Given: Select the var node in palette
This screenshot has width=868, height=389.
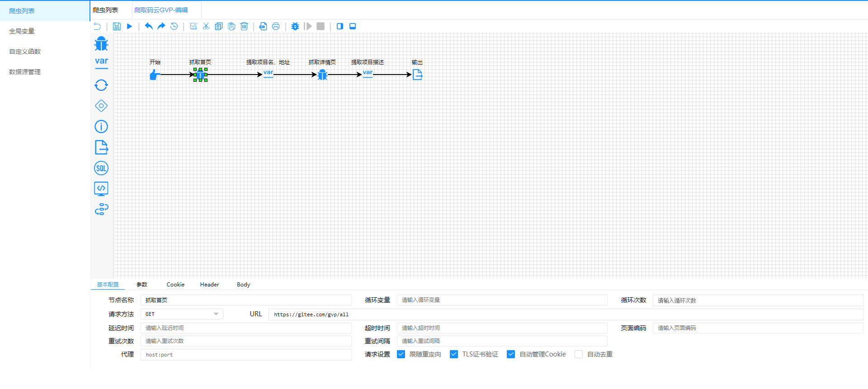Looking at the screenshot, I should (101, 62).
